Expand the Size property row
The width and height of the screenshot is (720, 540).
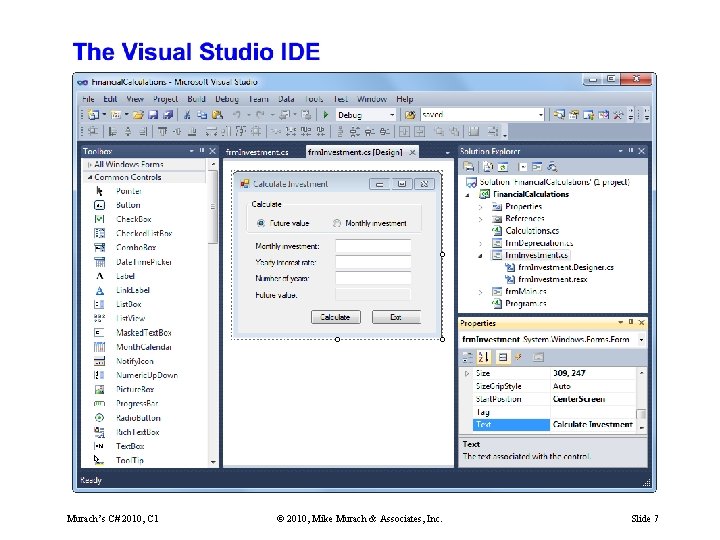467,373
